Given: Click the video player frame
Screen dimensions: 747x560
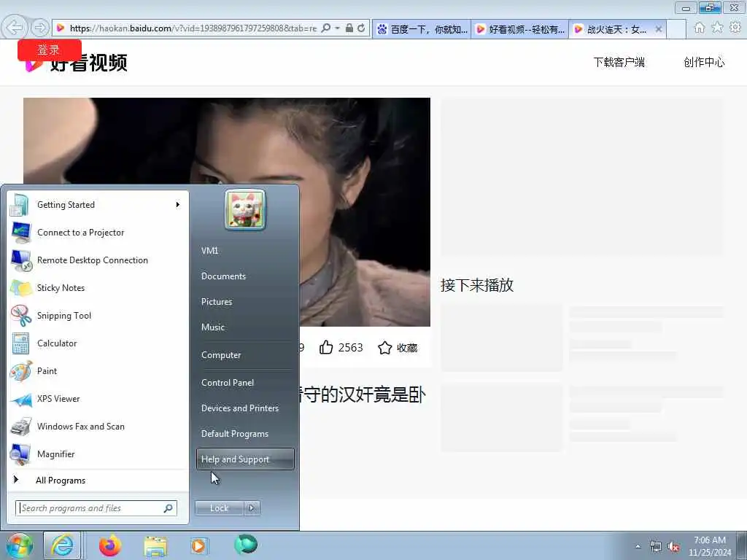Looking at the screenshot, I should click(227, 212).
